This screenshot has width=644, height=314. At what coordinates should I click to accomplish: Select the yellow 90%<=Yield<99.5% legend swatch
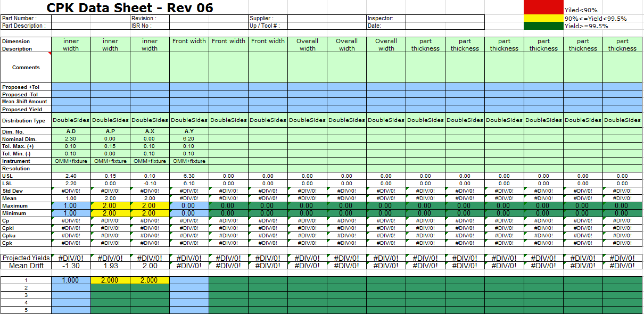pyautogui.click(x=543, y=18)
